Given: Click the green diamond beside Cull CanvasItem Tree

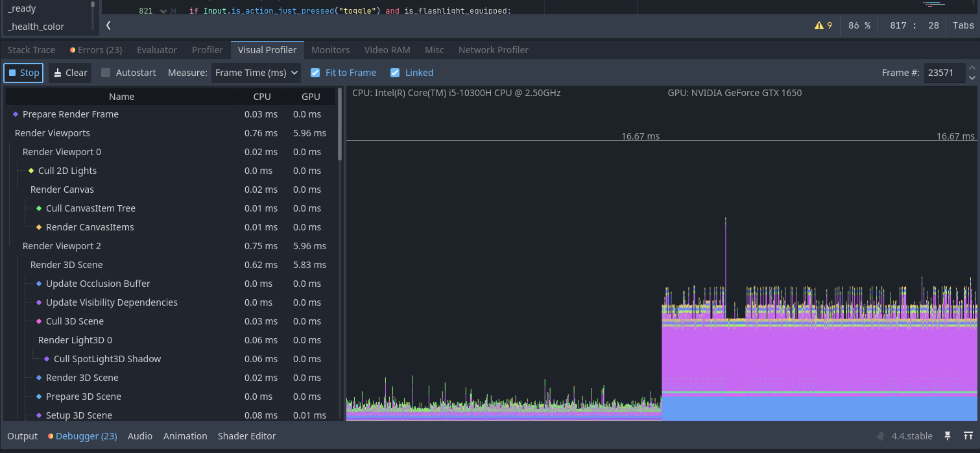Looking at the screenshot, I should (39, 208).
